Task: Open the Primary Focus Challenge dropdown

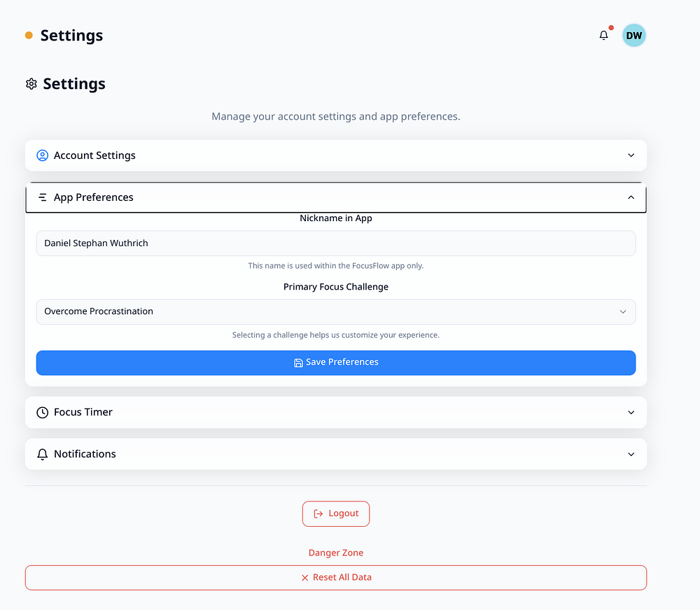Action: (336, 312)
